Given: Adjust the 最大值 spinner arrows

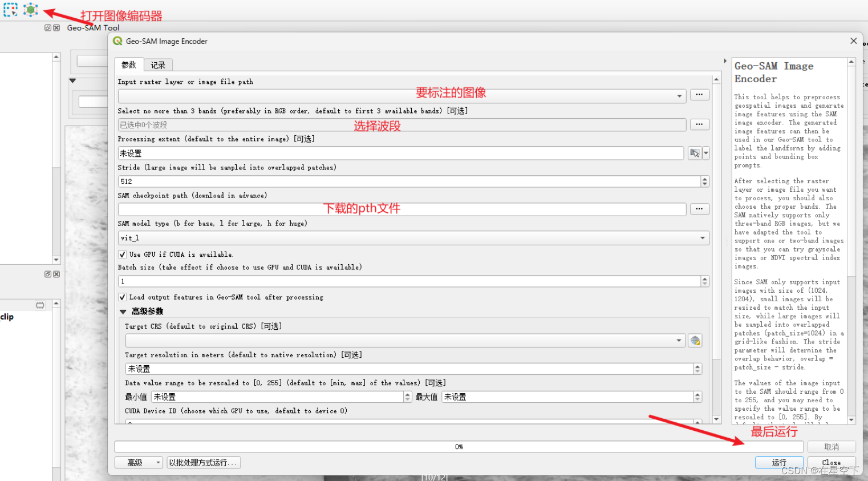Looking at the screenshot, I should click(697, 397).
